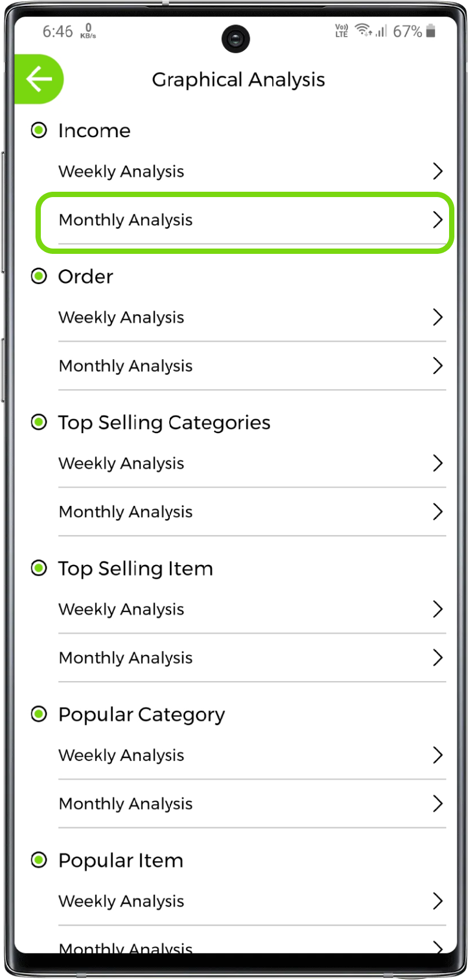Tap the Wi-Fi signal icon

pos(363,30)
